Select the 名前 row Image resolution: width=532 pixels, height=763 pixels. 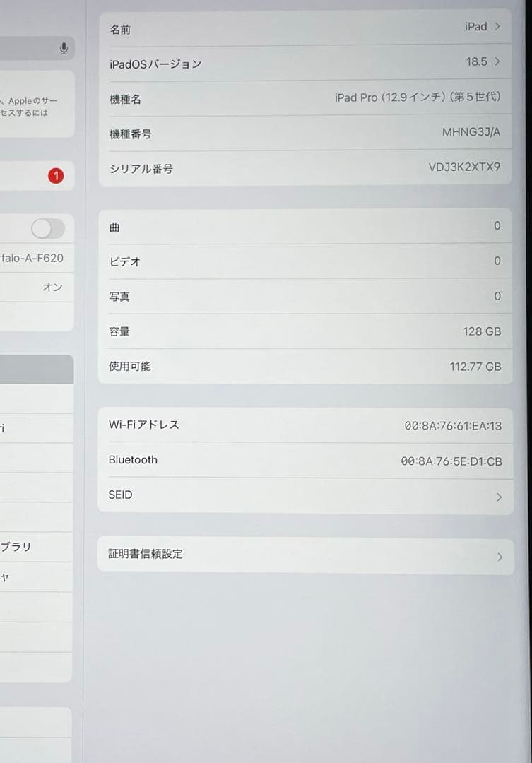click(305, 28)
